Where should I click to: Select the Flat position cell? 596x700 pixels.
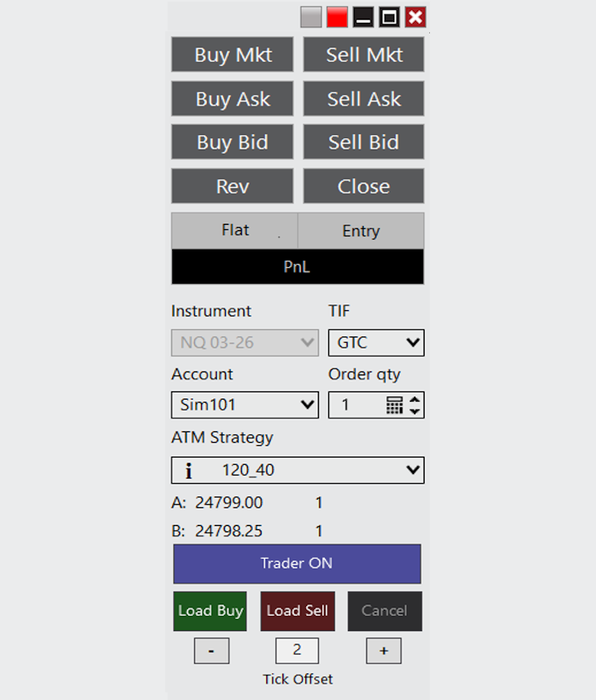(x=235, y=231)
